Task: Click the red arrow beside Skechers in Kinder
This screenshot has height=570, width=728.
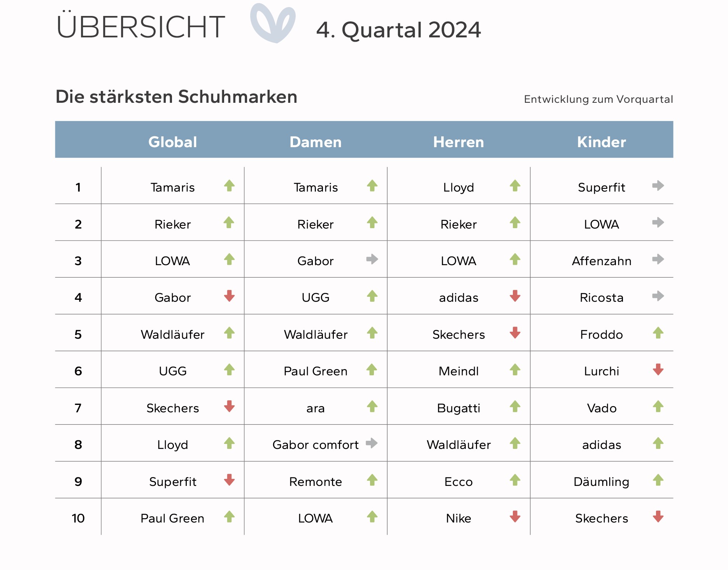Action: coord(658,517)
